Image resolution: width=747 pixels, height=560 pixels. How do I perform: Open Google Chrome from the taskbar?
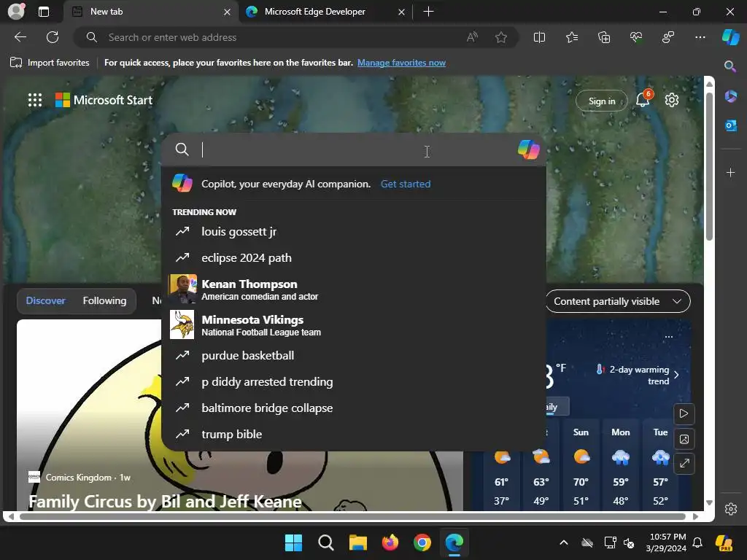coord(422,542)
